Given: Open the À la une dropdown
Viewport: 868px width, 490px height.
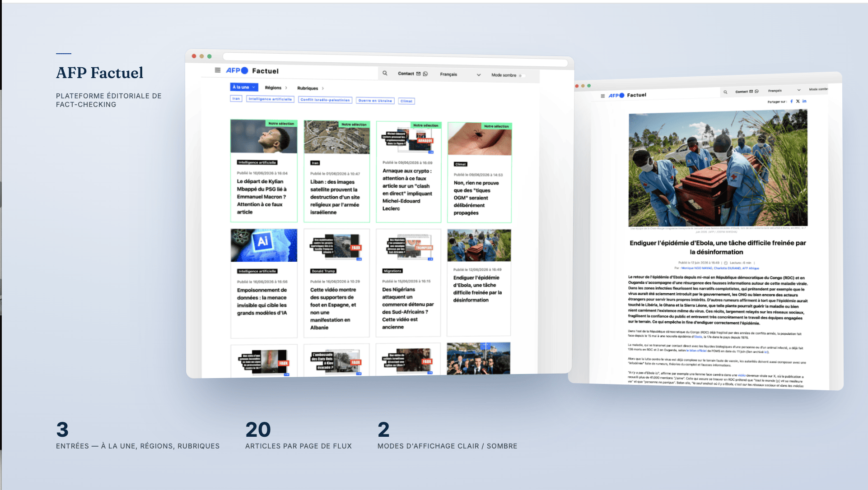Looking at the screenshot, I should coord(244,87).
